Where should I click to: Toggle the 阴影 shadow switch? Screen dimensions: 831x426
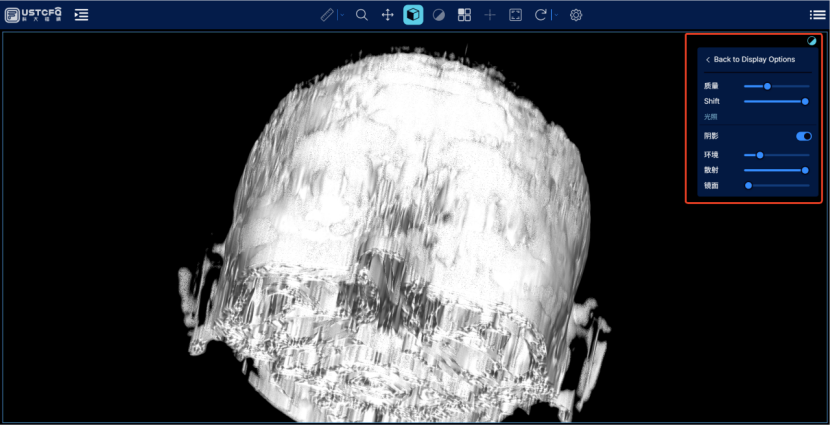[x=803, y=136]
